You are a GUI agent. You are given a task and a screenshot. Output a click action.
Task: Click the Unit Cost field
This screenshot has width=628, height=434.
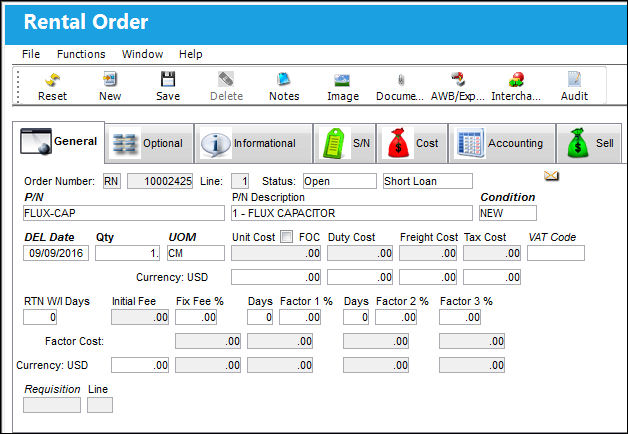(x=276, y=253)
